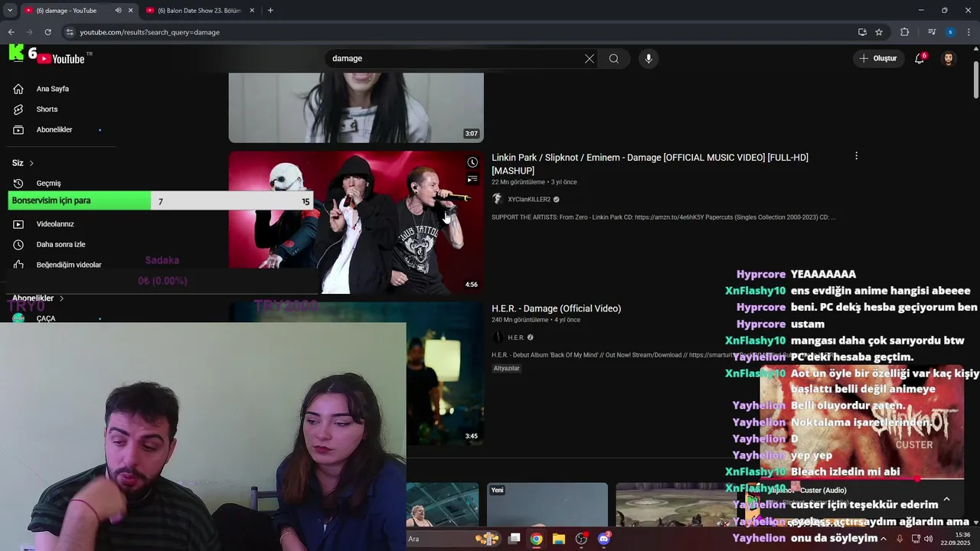980x551 pixels.
Task: Open Chrome profile avatar button
Action: point(950,32)
